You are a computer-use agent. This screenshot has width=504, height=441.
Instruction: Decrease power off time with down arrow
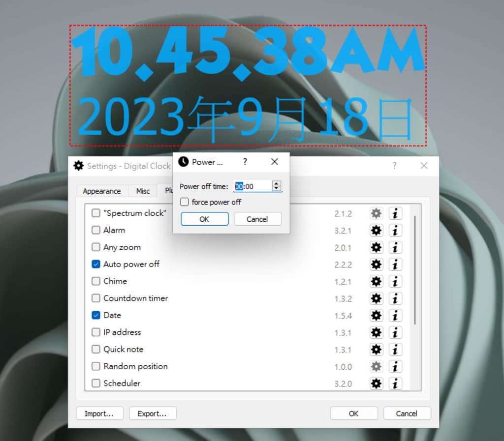(277, 188)
